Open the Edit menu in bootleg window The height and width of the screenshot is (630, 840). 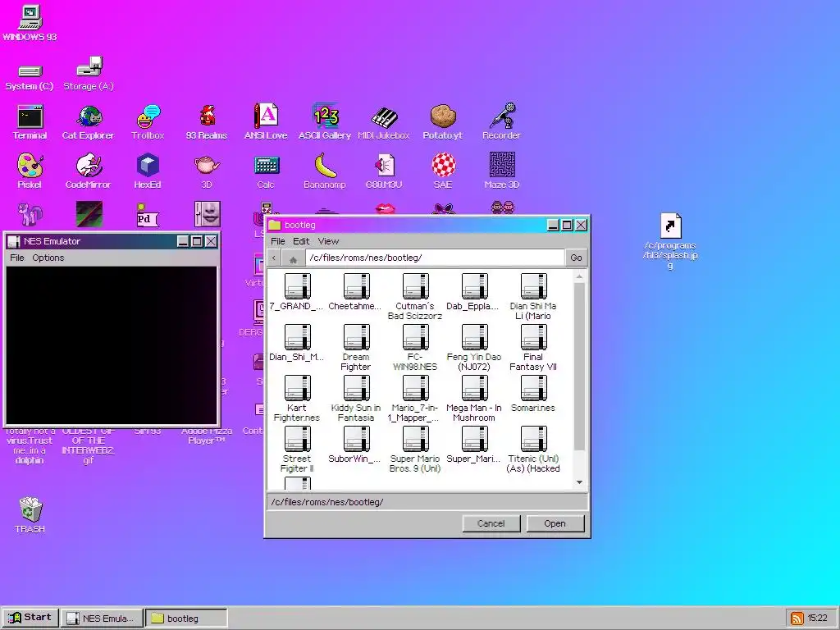[x=301, y=241]
